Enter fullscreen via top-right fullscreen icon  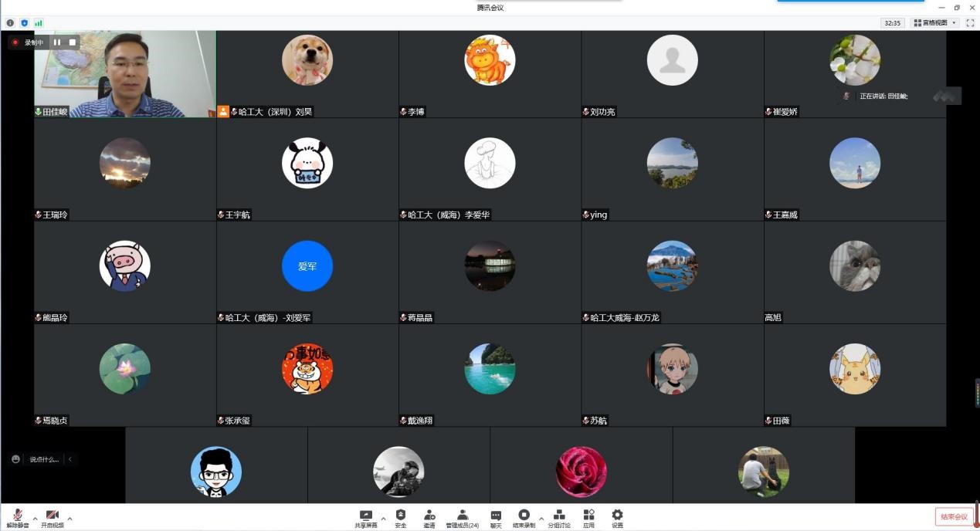click(x=970, y=23)
